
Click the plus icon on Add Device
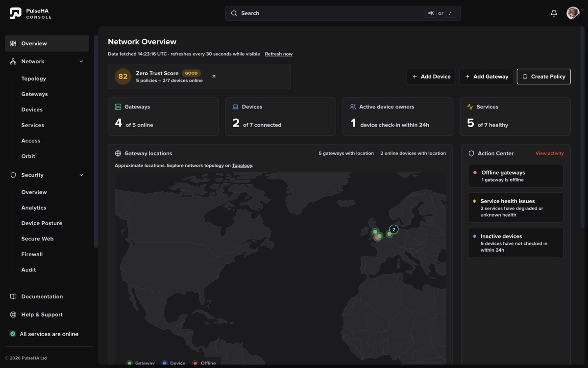pyautogui.click(x=415, y=77)
